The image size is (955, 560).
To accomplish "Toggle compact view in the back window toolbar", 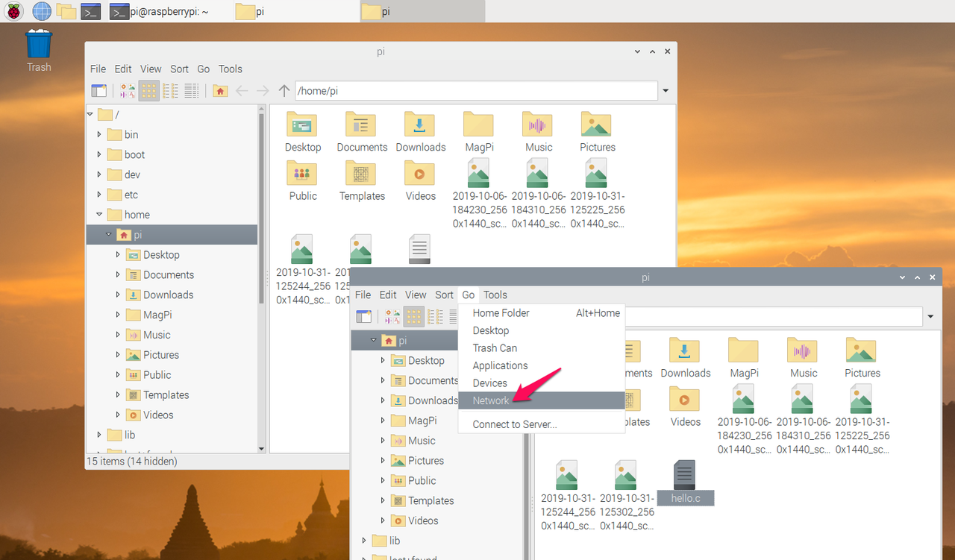I will [170, 91].
